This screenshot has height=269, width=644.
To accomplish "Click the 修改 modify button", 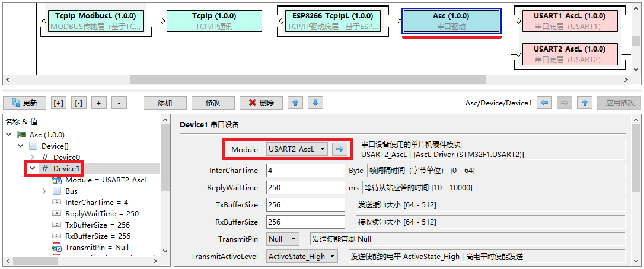I will coord(213,103).
